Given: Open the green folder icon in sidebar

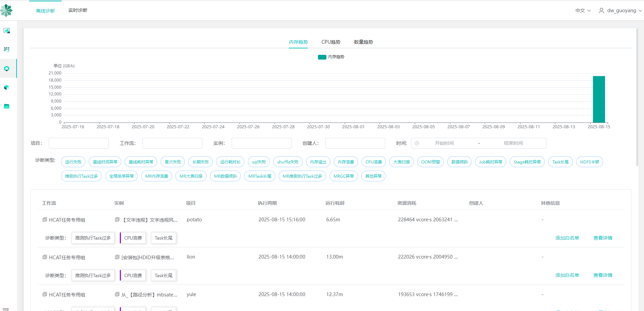Looking at the screenshot, I should pyautogui.click(x=6, y=106).
